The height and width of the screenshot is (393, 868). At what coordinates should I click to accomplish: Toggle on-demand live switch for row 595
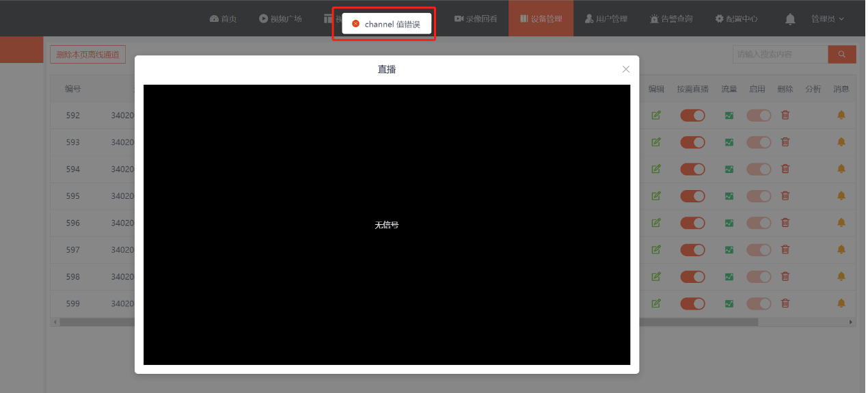[x=692, y=196]
